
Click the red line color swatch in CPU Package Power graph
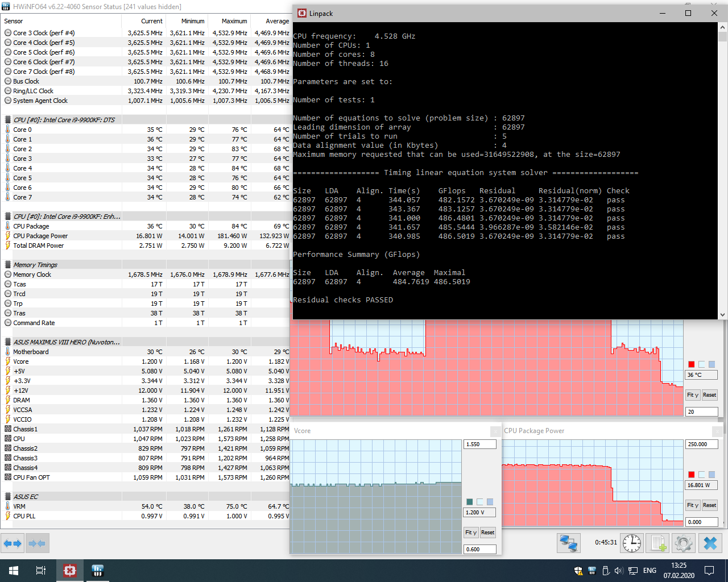pyautogui.click(x=692, y=475)
